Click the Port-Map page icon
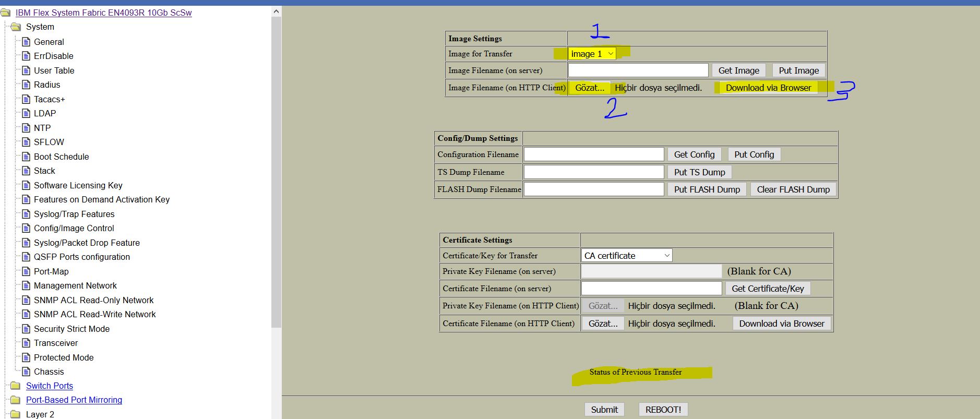The width and height of the screenshot is (980, 419). pos(26,271)
